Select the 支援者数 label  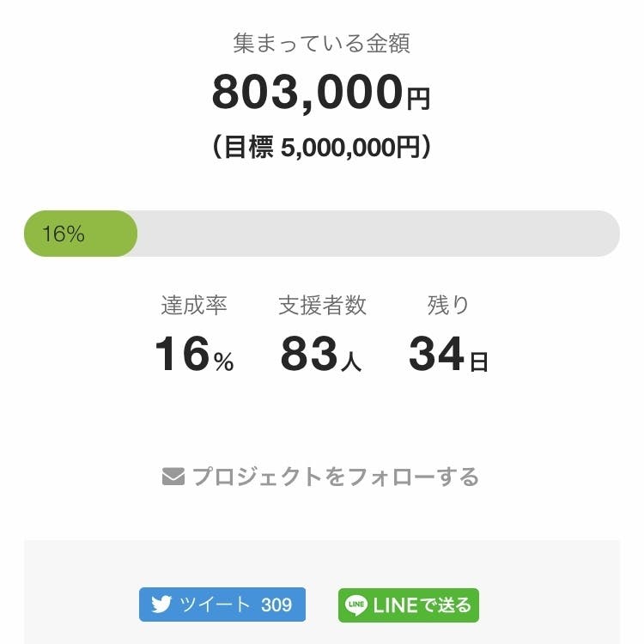click(x=322, y=305)
